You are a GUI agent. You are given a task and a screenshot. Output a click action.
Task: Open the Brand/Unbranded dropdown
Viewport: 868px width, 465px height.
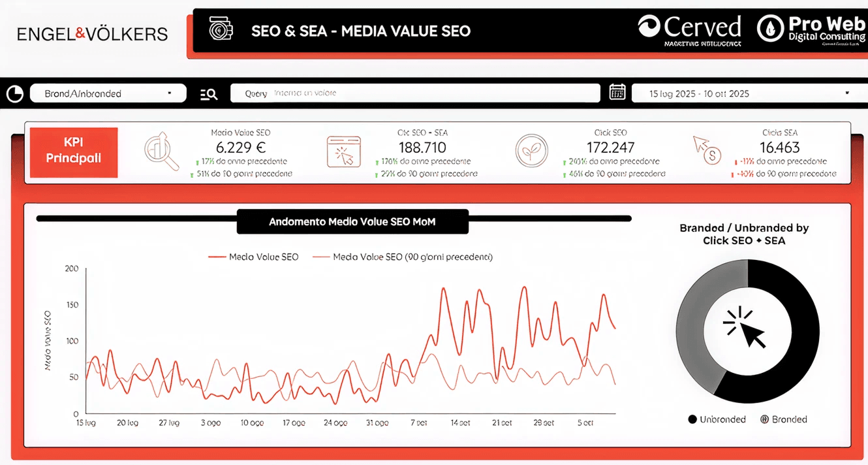[x=108, y=93]
